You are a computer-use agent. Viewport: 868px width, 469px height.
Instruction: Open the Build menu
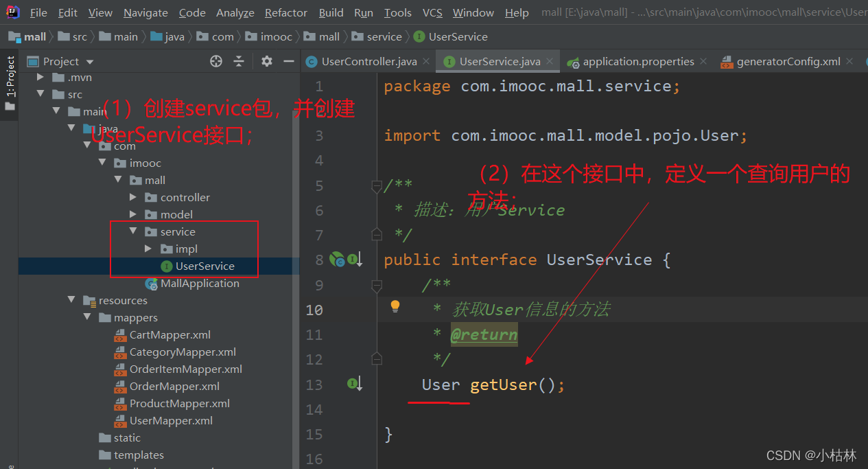(331, 12)
